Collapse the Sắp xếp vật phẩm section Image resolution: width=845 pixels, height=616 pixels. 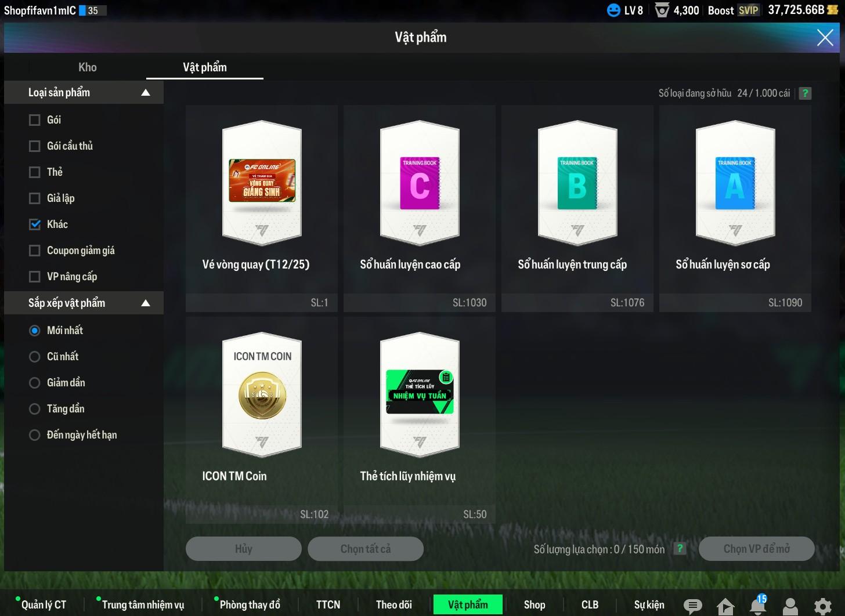146,303
